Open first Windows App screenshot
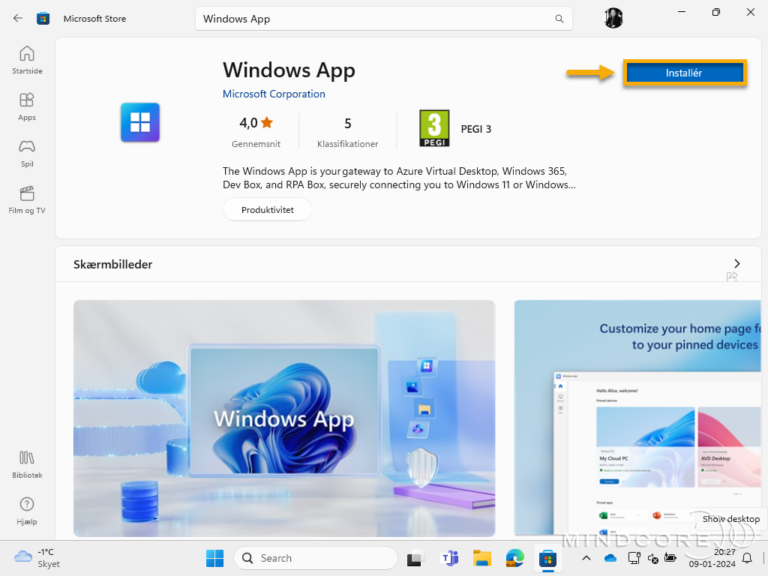Screen dimensions: 768x576 click(284, 418)
